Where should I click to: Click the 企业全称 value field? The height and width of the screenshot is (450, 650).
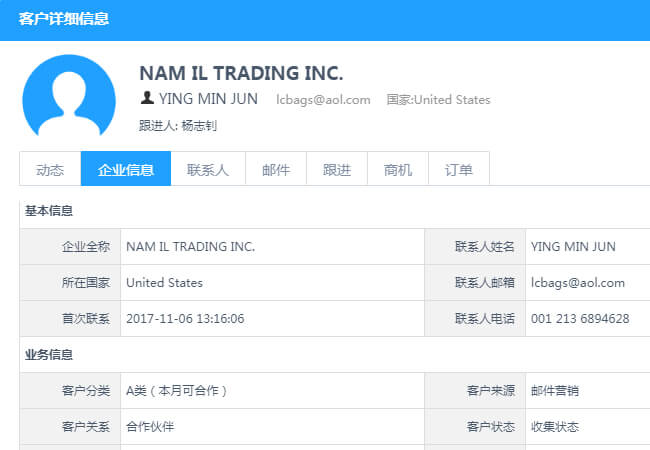click(x=272, y=247)
